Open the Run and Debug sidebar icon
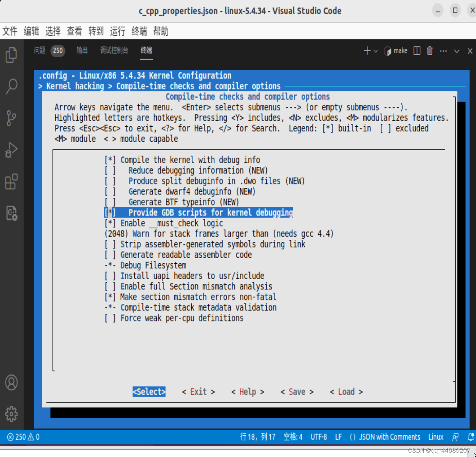Image resolution: width=476 pixels, height=457 pixels. pos(11,150)
